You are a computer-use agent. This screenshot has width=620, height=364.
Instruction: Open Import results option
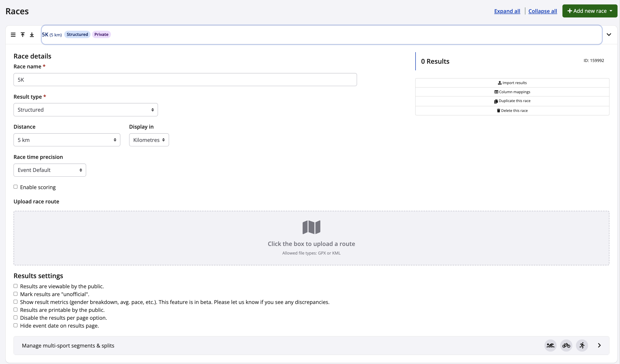(512, 83)
